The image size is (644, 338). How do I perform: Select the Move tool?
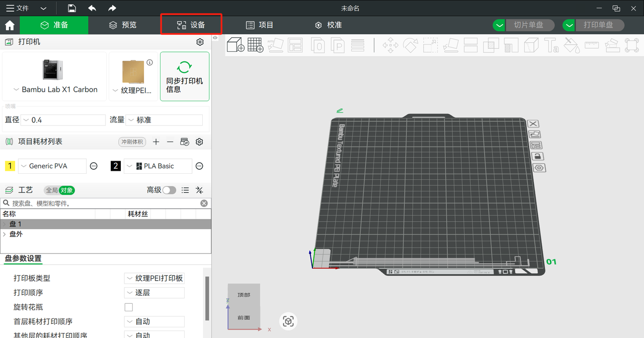coord(390,45)
